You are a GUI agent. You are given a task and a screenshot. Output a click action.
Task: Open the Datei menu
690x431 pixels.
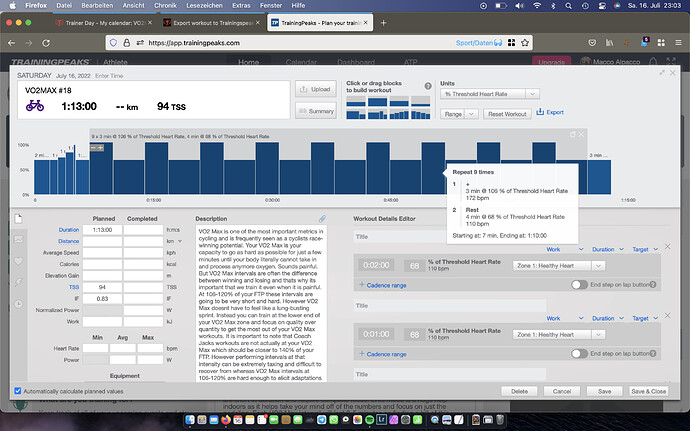(x=64, y=6)
